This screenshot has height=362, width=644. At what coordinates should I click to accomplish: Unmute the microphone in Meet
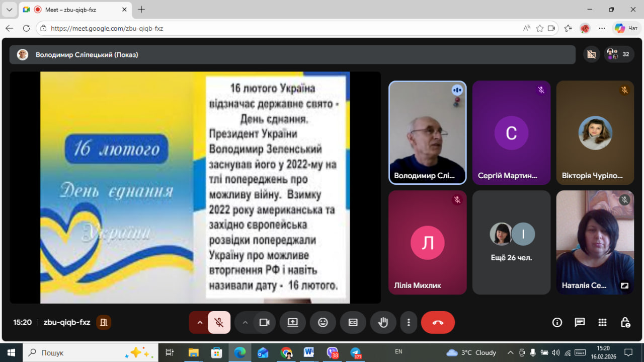219,323
